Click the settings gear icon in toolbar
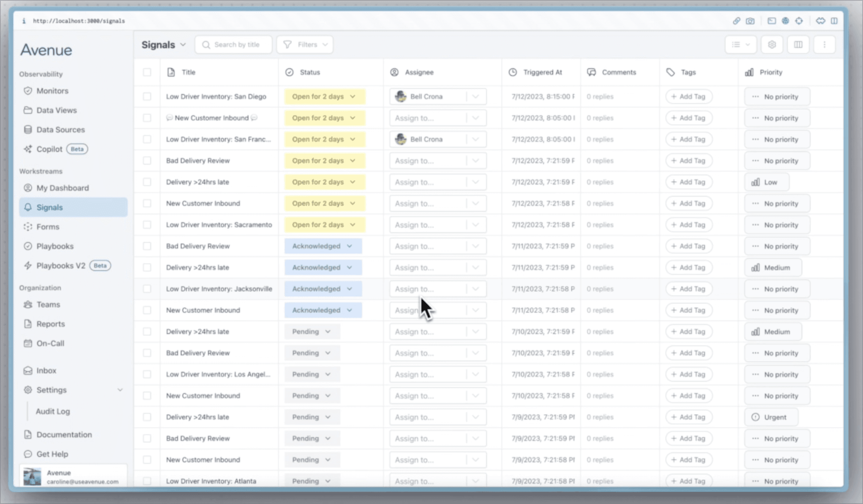 [771, 45]
